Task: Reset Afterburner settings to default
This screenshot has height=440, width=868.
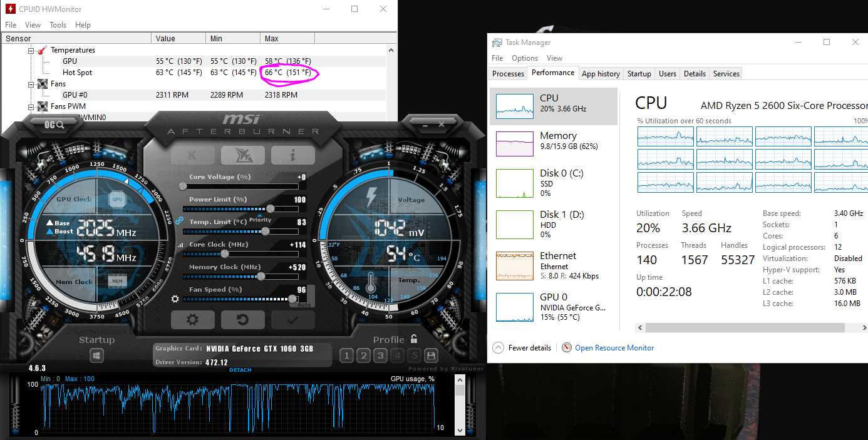Action: pos(243,320)
